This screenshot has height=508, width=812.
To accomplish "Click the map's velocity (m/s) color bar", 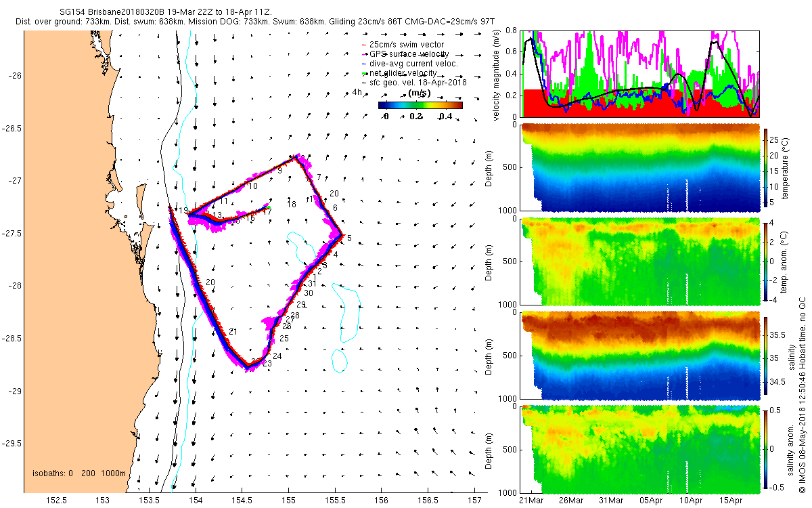I will [x=420, y=105].
